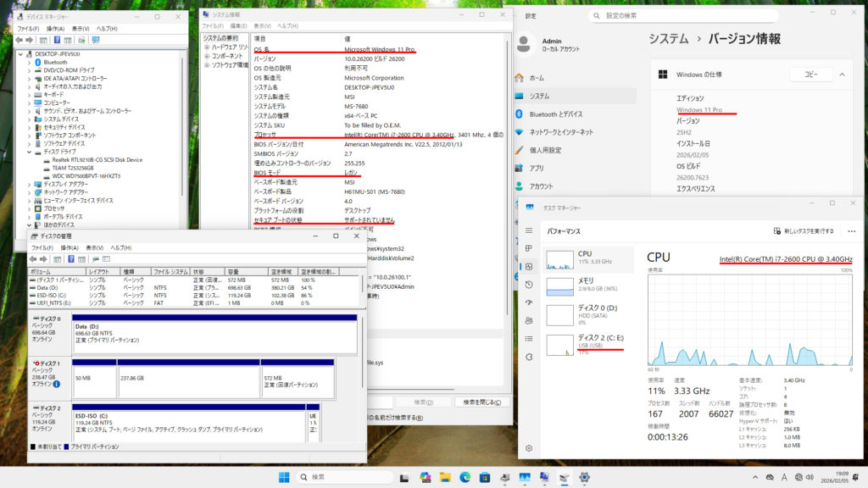
Task: Click 新しいタスクを実行する button
Action: pos(804,230)
